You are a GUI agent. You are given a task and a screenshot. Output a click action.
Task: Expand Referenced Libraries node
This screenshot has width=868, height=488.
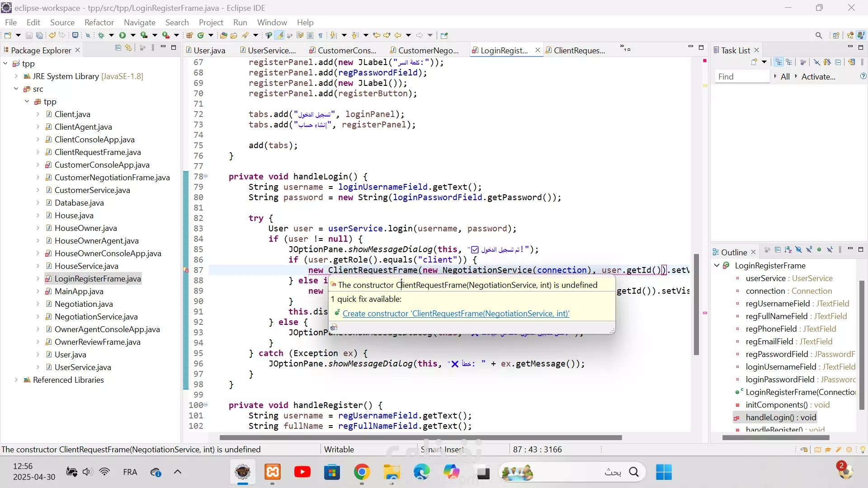pos(16,380)
